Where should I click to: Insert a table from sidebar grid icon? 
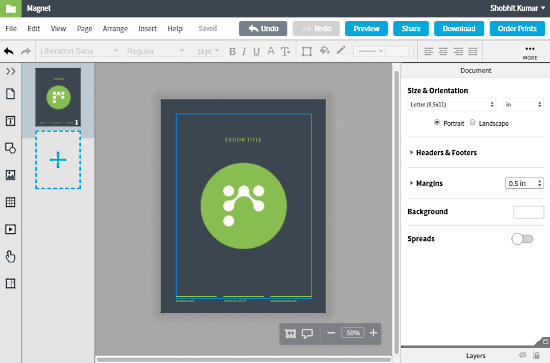click(x=11, y=202)
